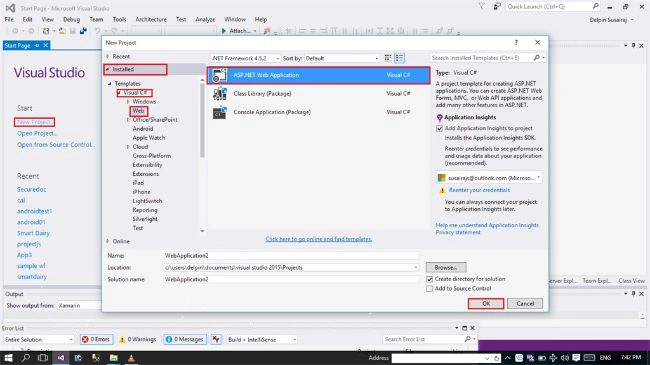
Task: Click the Undo toolbar icon
Action: (x=97, y=31)
